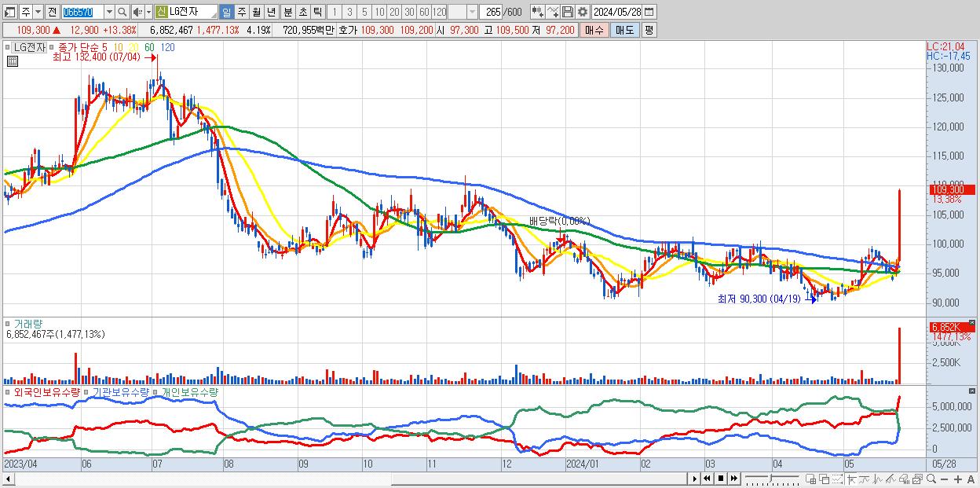Click the split chart grid icon
Image resolution: width=980 pixels, height=488 pixels.
pyautogui.click(x=810, y=479)
